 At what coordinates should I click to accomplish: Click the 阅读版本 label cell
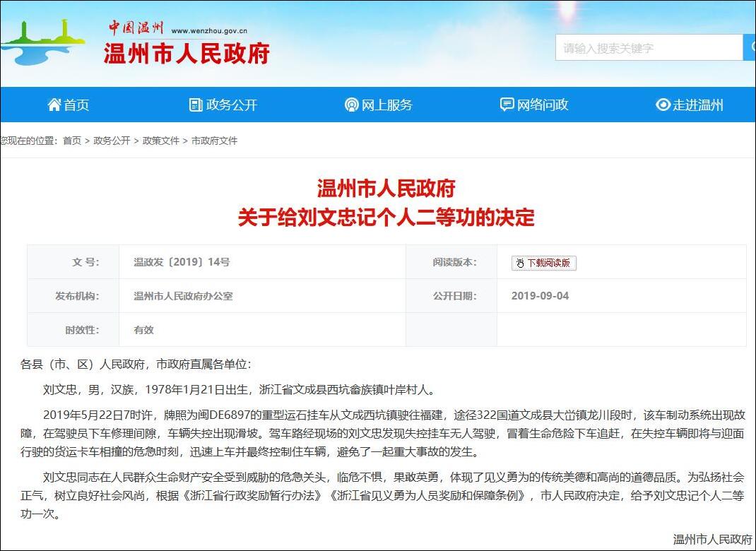(451, 262)
